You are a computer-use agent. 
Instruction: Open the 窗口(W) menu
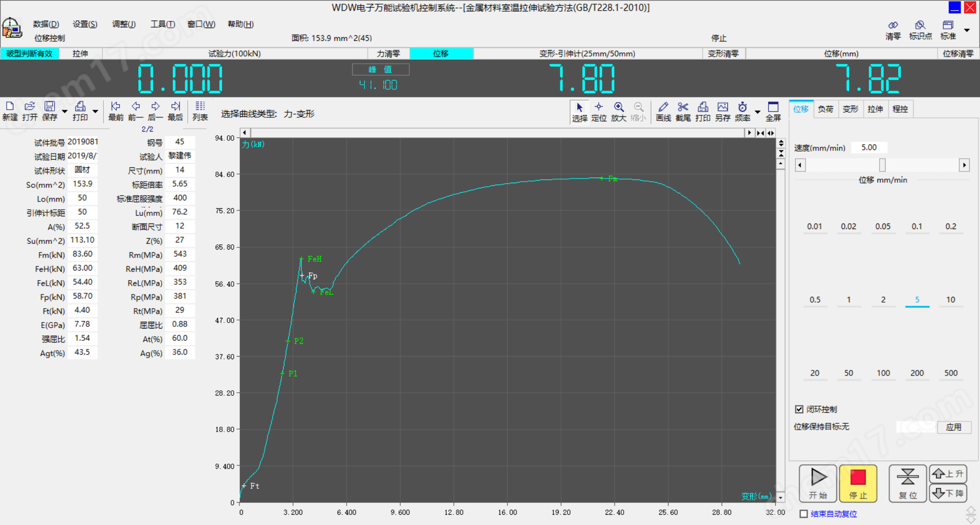[x=201, y=24]
